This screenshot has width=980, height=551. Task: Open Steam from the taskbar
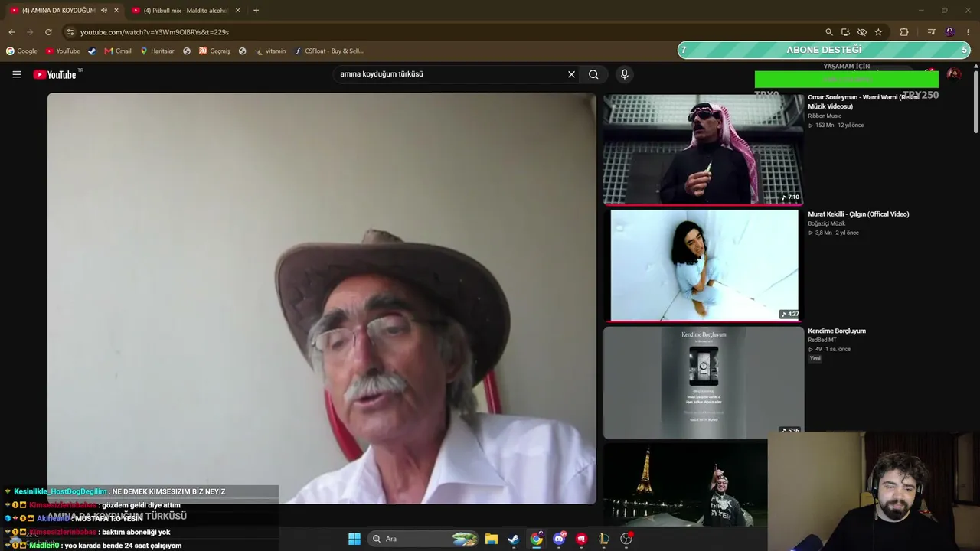tap(514, 539)
